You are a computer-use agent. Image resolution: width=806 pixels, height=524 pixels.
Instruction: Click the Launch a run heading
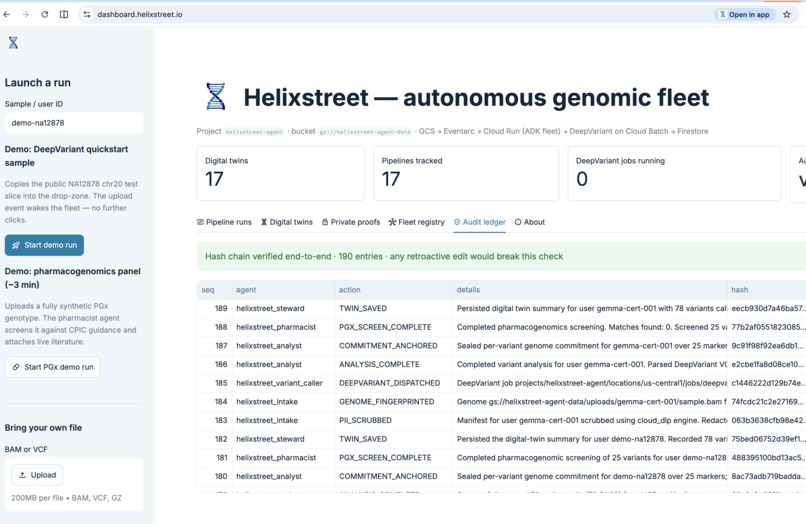[38, 83]
